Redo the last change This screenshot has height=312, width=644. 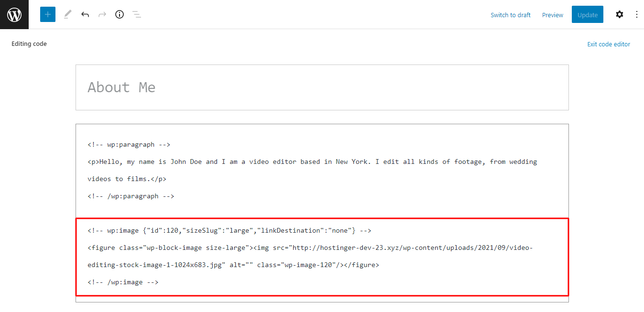pos(102,14)
